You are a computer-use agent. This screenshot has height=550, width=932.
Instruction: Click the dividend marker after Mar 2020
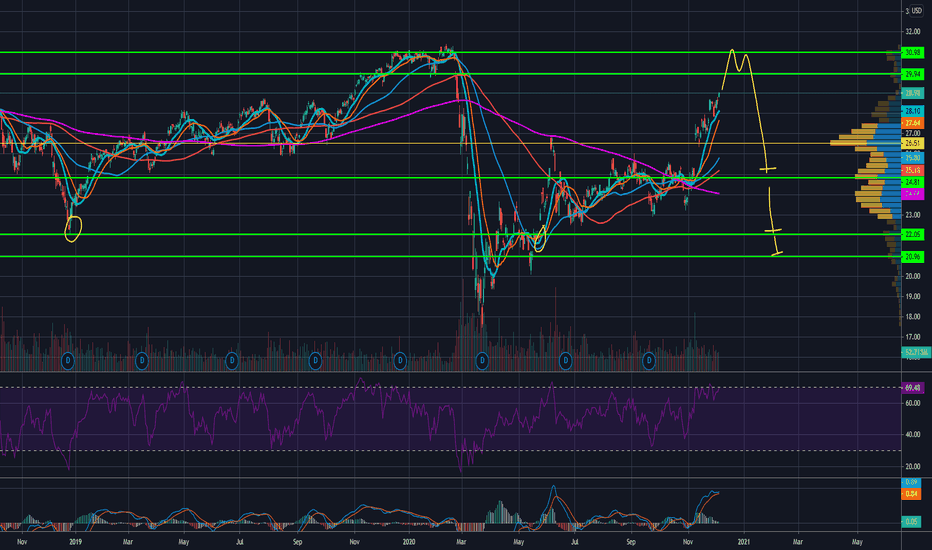[x=482, y=360]
